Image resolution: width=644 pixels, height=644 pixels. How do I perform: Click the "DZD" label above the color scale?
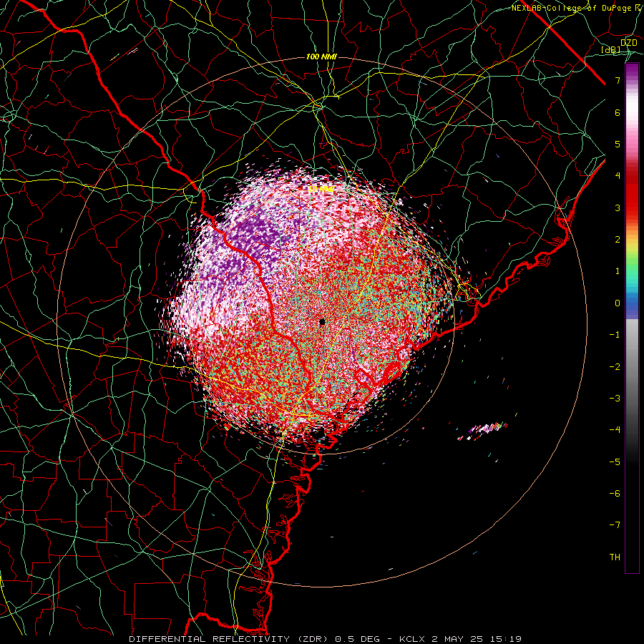pyautogui.click(x=628, y=43)
